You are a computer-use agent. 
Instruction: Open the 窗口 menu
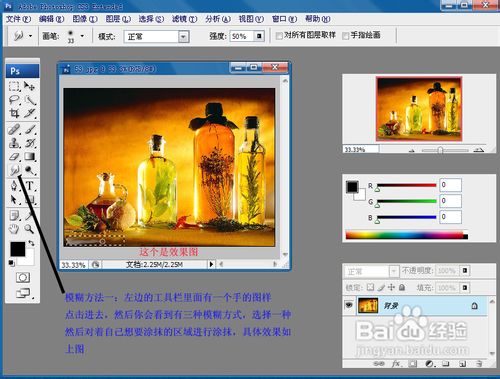(x=284, y=19)
